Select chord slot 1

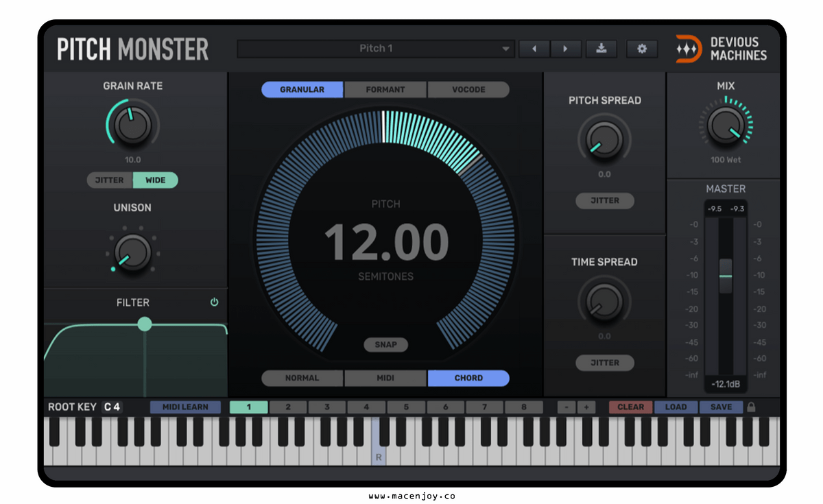tap(248, 407)
